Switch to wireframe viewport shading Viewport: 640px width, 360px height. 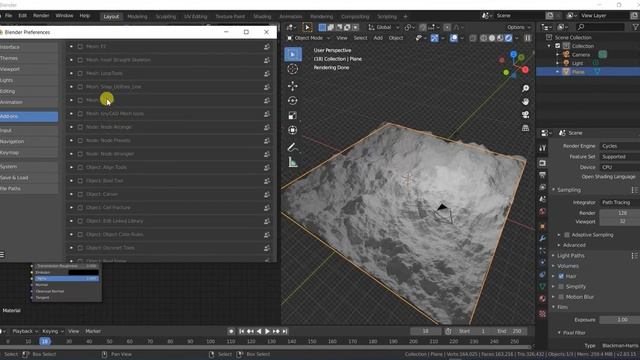click(484, 38)
